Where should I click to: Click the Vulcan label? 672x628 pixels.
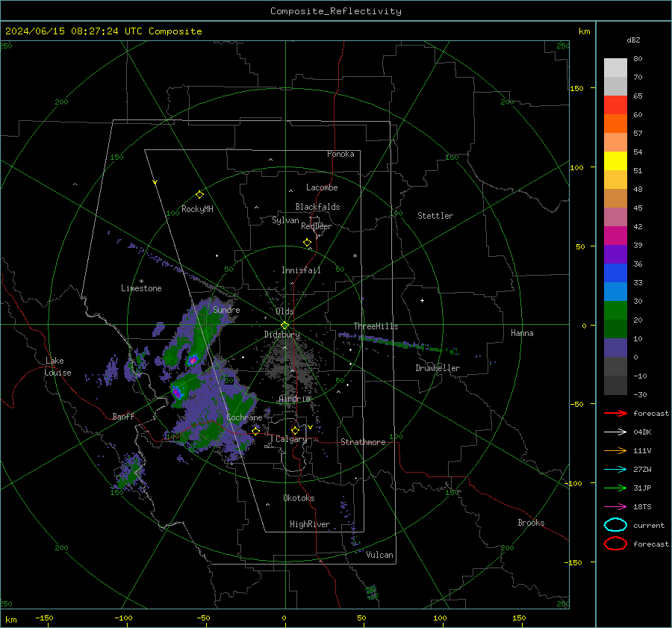point(379,555)
